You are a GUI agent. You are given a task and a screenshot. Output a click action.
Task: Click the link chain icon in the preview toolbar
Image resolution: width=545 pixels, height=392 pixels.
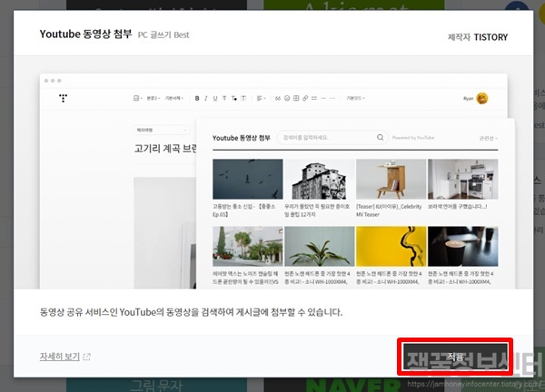[x=305, y=98]
